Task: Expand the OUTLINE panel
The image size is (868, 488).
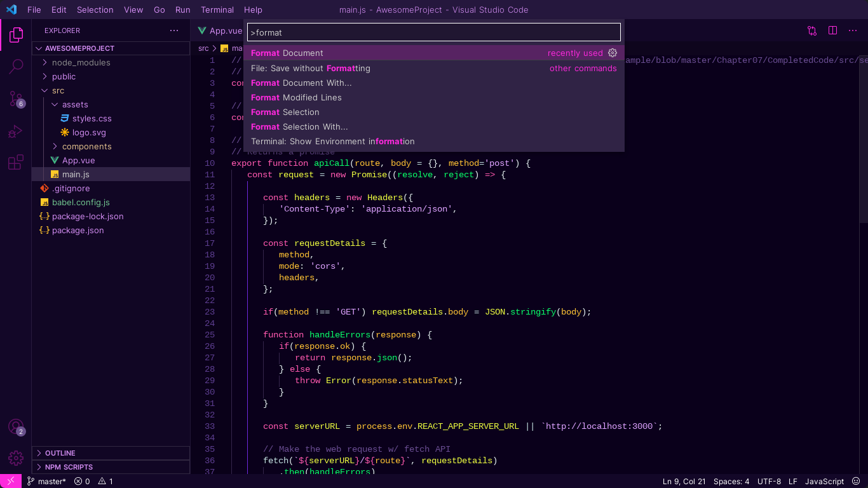Action: click(111, 453)
